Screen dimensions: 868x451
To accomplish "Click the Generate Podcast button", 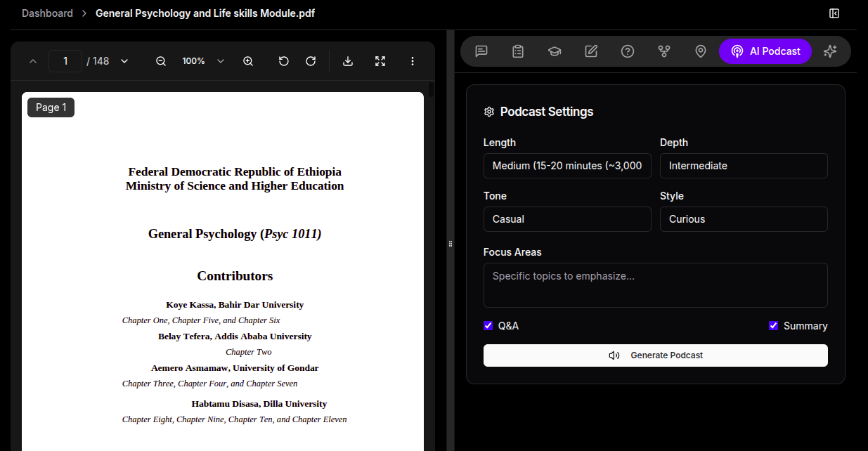I will [656, 355].
